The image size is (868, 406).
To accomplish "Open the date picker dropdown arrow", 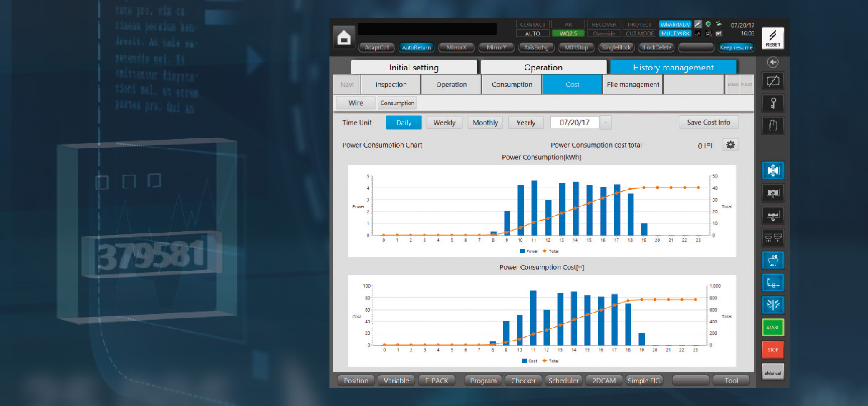I will point(606,123).
